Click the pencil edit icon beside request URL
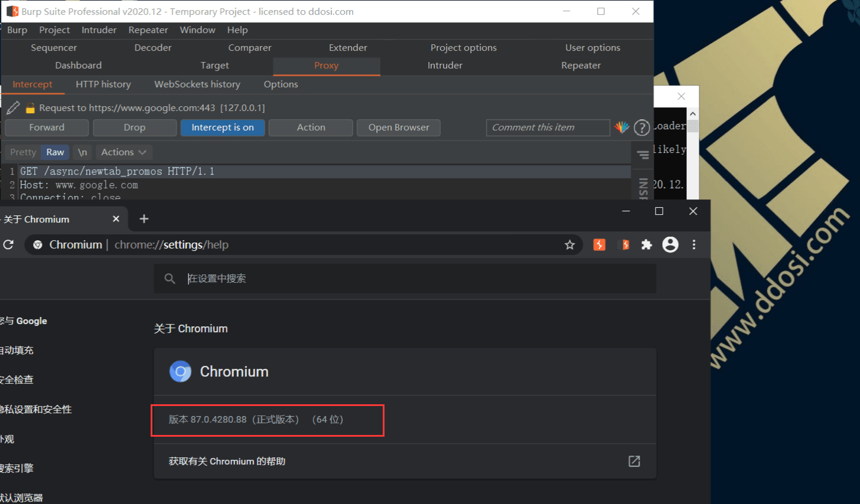The image size is (860, 504). tap(13, 107)
